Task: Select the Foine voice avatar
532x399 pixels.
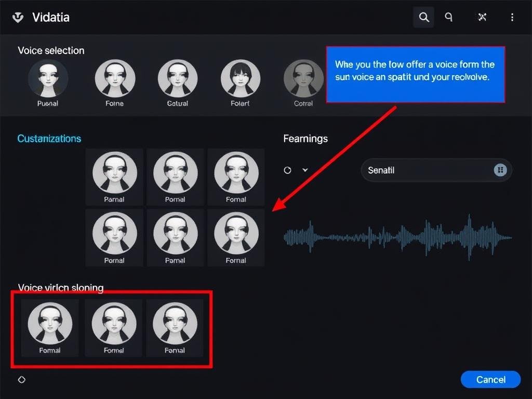Action: tap(115, 78)
